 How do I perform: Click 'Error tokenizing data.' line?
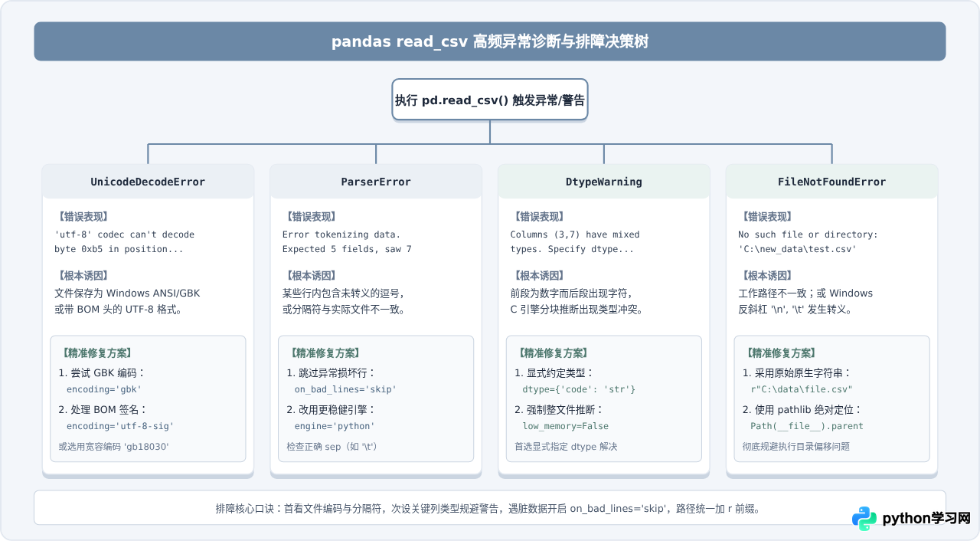(x=341, y=234)
